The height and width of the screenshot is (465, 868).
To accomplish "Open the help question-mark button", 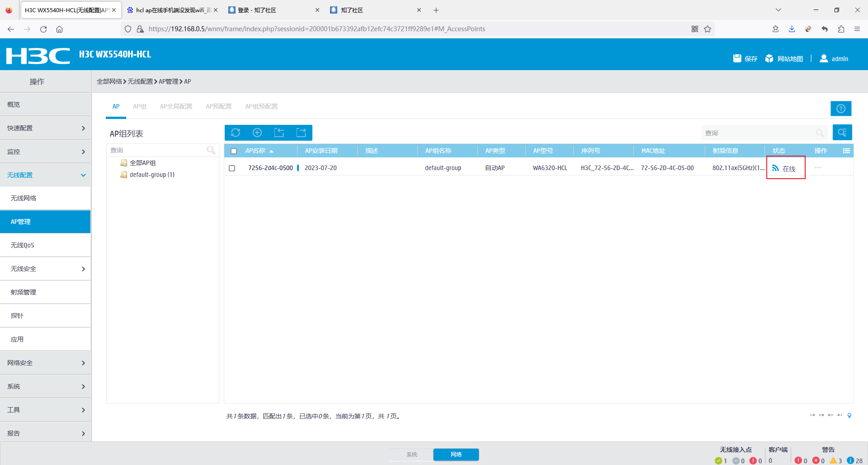I will (x=841, y=109).
